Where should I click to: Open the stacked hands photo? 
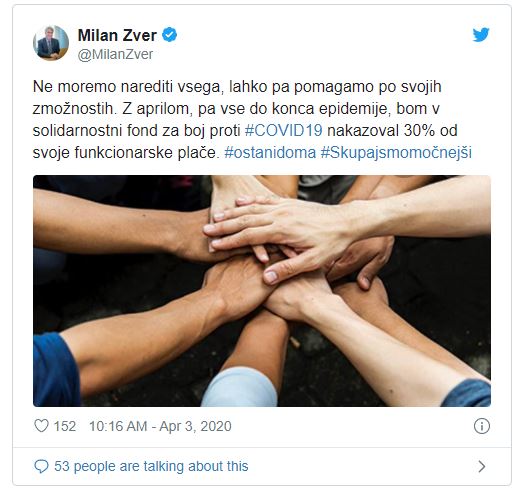coord(262,291)
